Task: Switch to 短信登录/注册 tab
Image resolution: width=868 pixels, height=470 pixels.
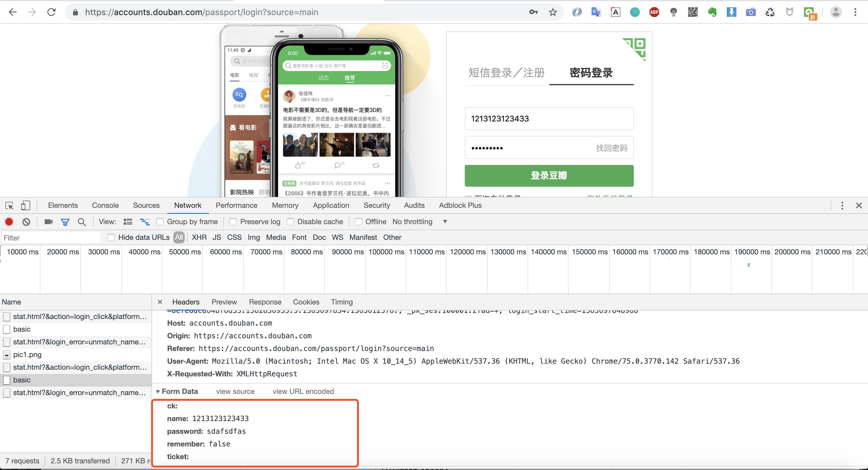Action: tap(506, 72)
